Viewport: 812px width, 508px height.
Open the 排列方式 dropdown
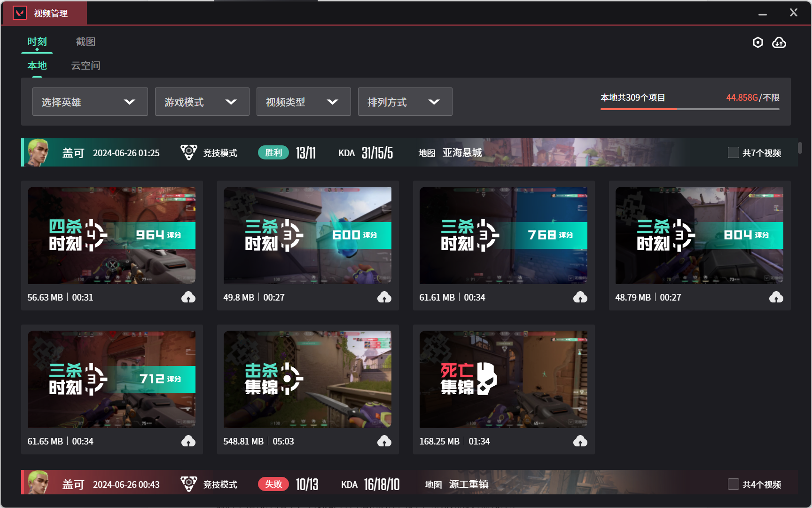point(405,102)
